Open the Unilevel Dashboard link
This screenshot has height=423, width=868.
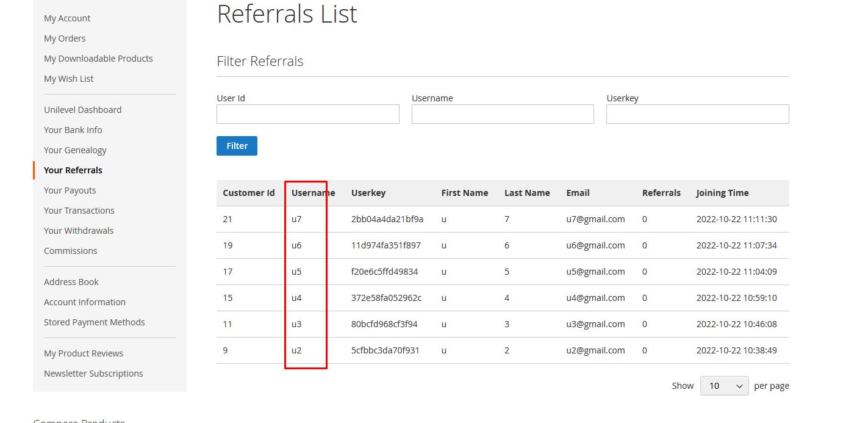click(x=82, y=110)
